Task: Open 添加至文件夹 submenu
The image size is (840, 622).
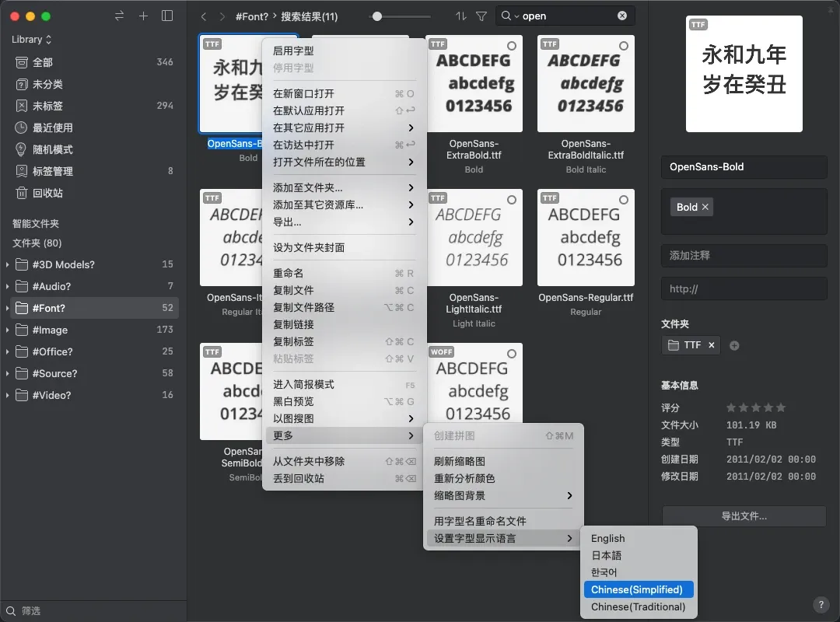Action: click(344, 188)
